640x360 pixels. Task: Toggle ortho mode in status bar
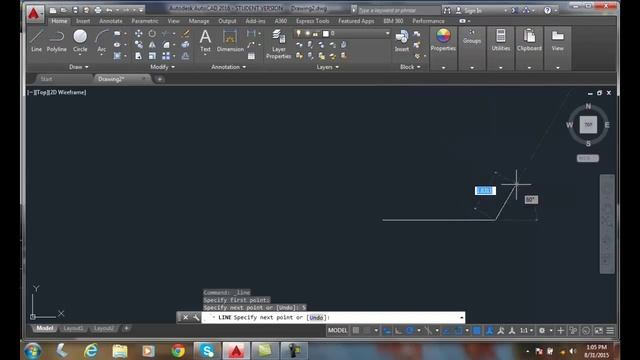tap(398, 331)
